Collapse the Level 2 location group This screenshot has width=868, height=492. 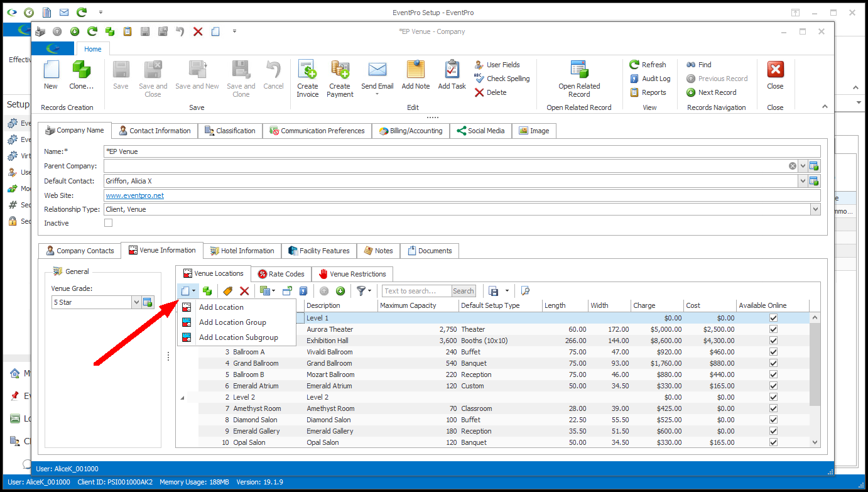point(183,397)
